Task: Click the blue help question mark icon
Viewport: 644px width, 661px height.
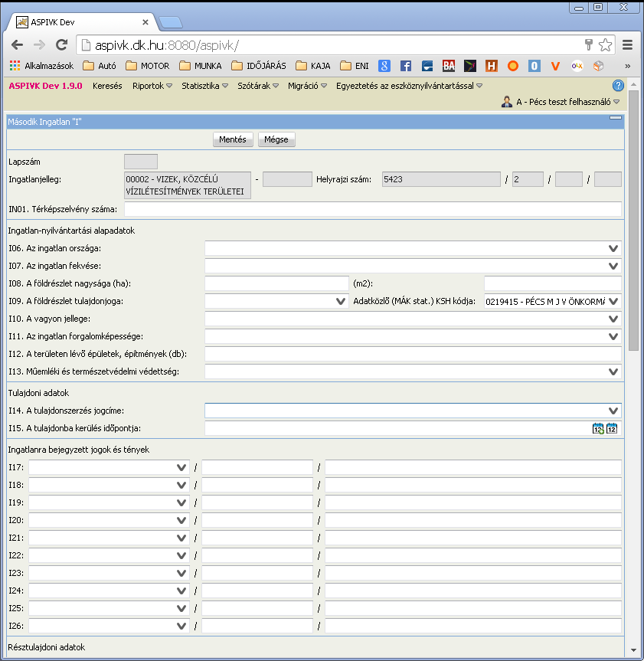Action: (x=618, y=86)
